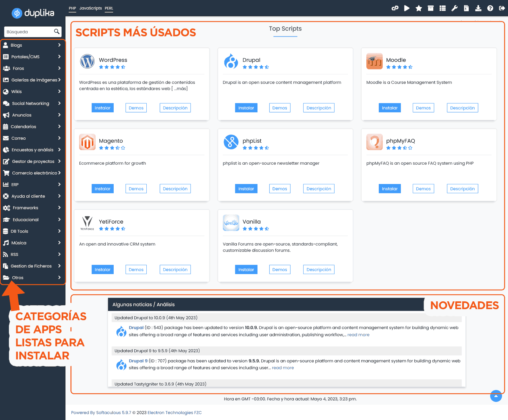Viewport: 508px width, 420px height.
Task: Click the wrench settings icon
Action: (454, 8)
